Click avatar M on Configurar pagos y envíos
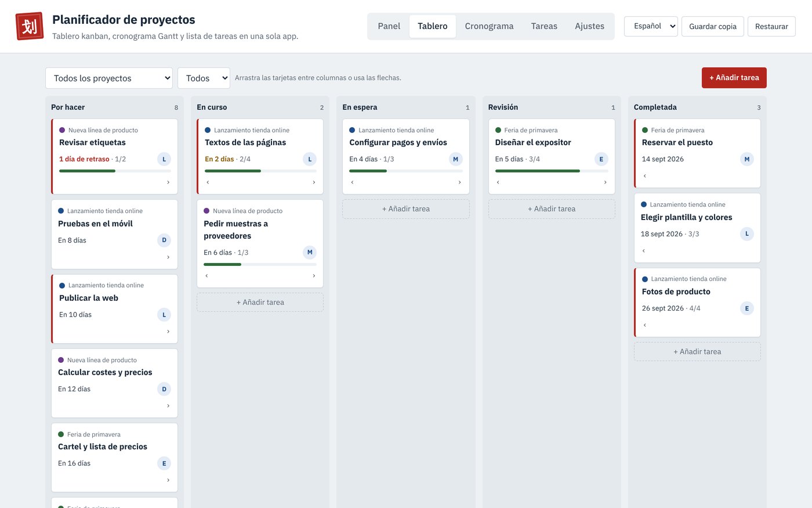812x508 pixels. click(455, 159)
